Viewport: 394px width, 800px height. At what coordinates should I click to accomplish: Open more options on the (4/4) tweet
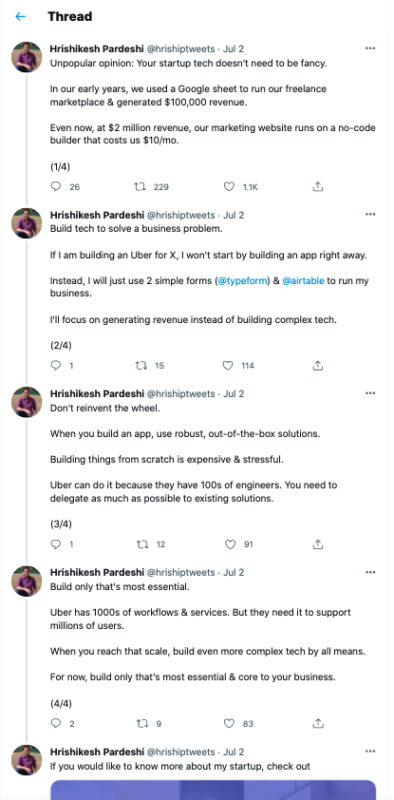[x=371, y=572]
